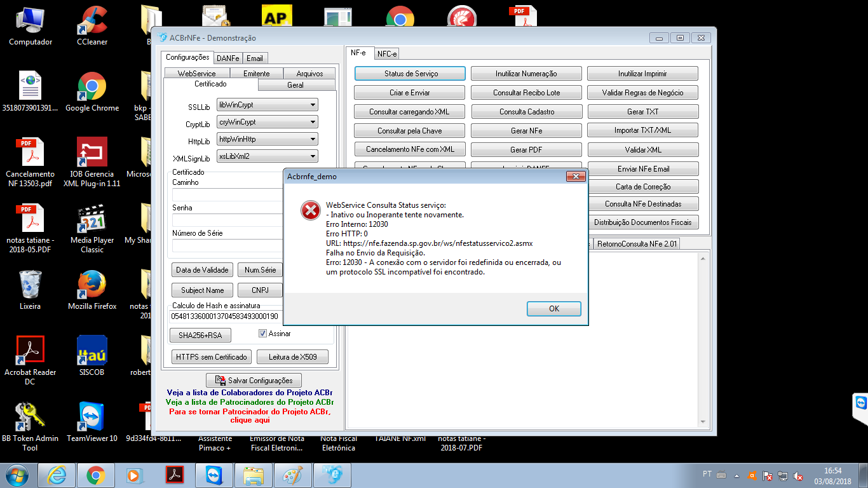Expand the SSLLib dropdown
Image resolution: width=868 pixels, height=488 pixels.
pyautogui.click(x=267, y=105)
